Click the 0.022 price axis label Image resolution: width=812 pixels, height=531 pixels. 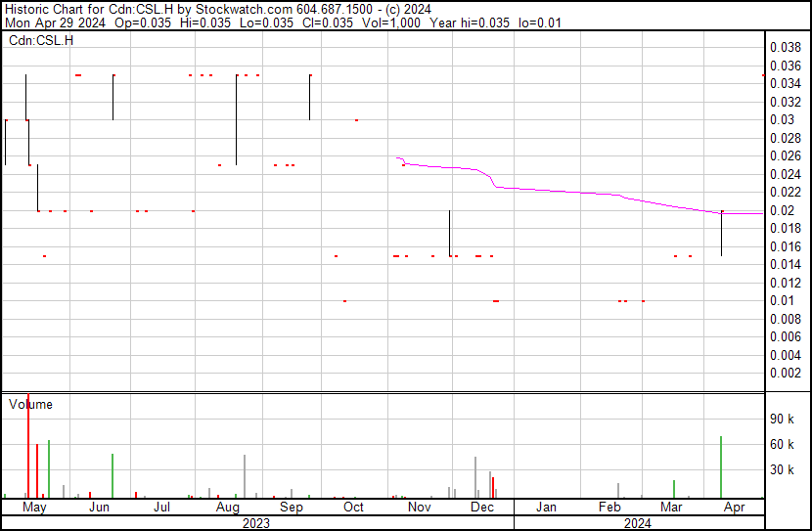785,192
